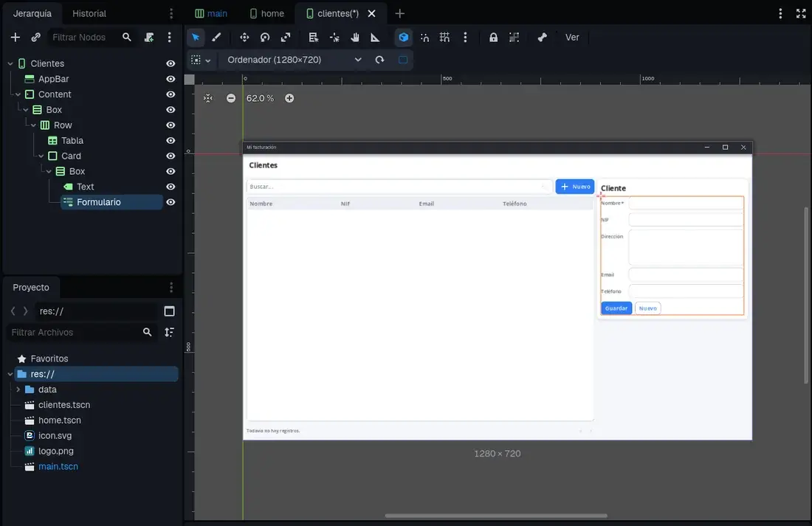812x526 pixels.
Task: Toggle visibility of the Formulario node
Action: click(x=171, y=202)
